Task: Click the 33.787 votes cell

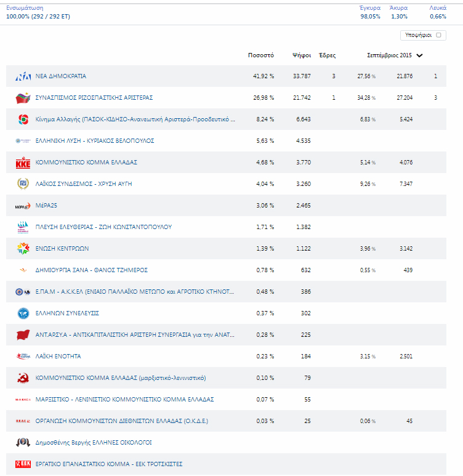Action: click(302, 76)
